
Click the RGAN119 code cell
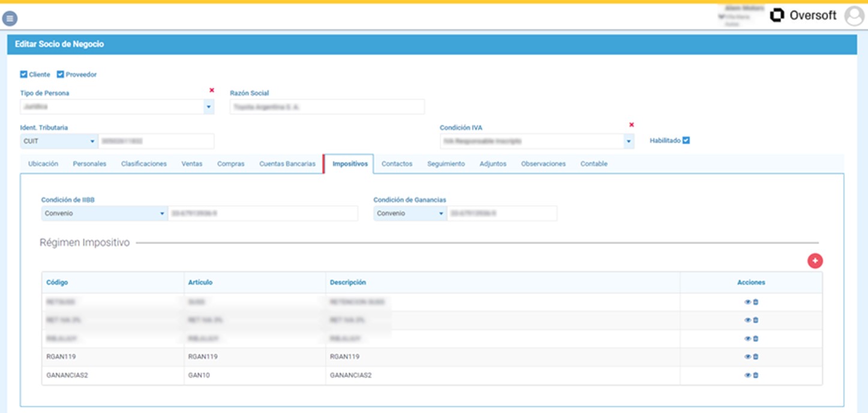coord(113,357)
